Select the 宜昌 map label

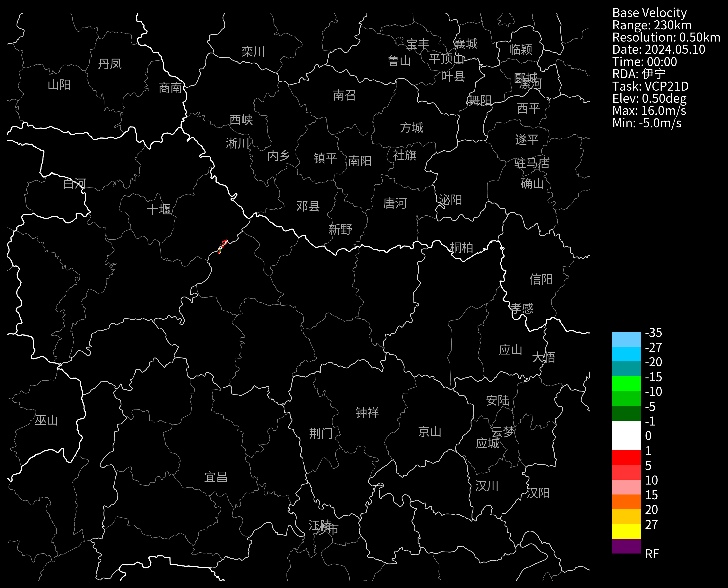215,477
